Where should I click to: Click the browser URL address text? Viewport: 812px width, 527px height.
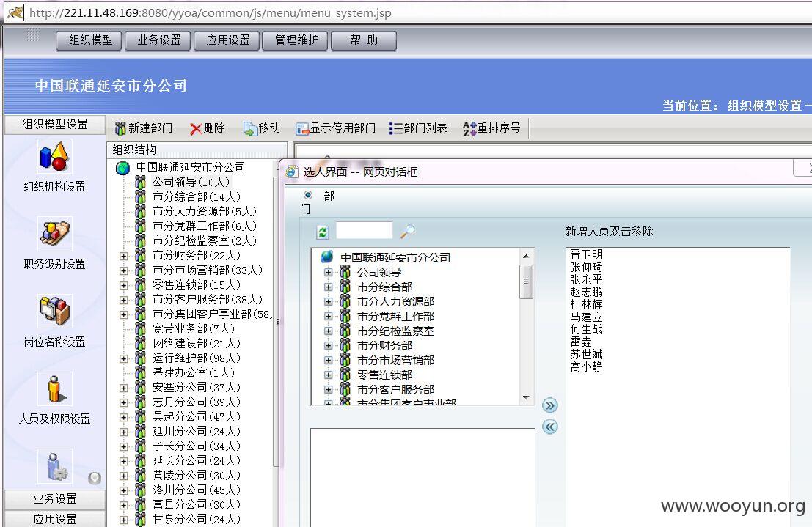211,12
